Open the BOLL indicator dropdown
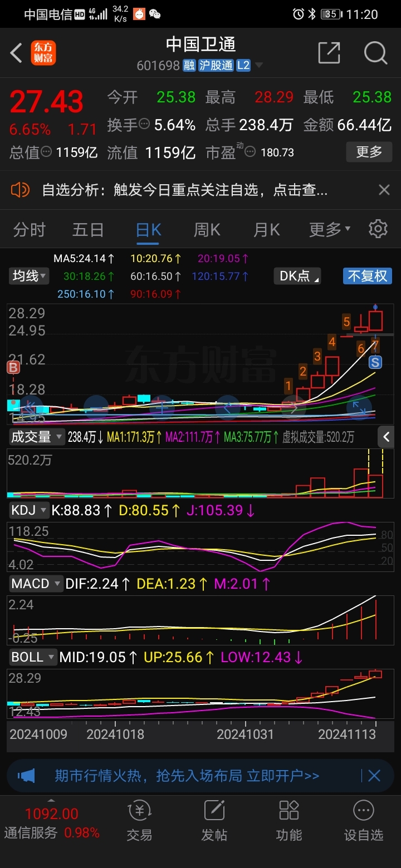The width and height of the screenshot is (401, 868). point(33,657)
